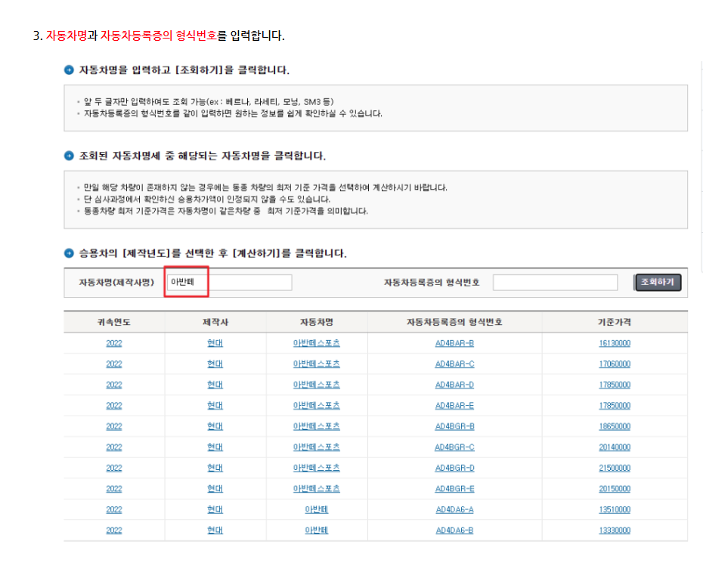Click the 자동차명 field containing 아반떼
Viewport: 728px width, 563px height.
227,282
